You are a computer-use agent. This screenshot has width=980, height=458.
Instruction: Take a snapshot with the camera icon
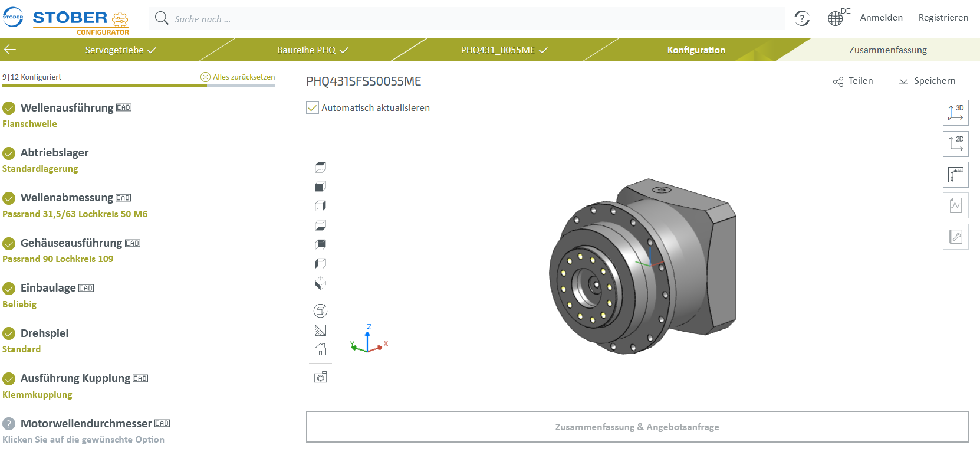click(x=320, y=377)
